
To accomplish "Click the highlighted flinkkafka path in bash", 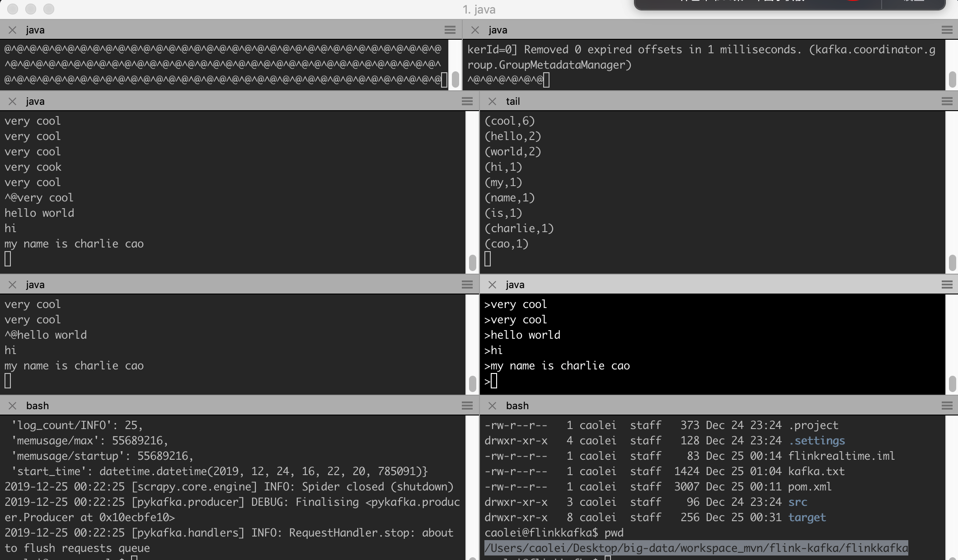I will [696, 548].
